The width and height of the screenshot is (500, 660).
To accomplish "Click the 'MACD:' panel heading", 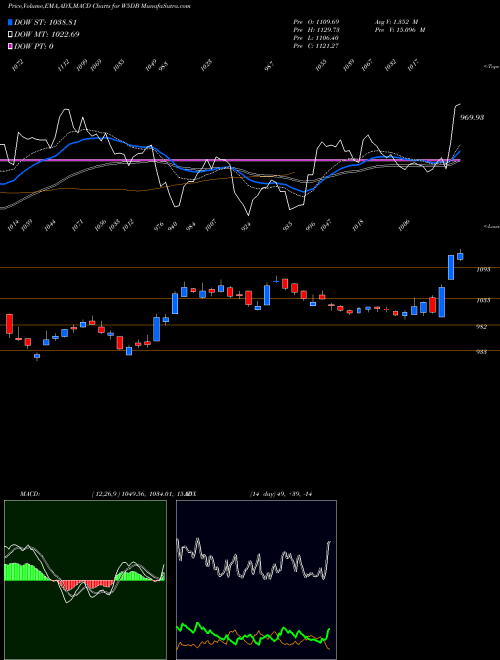I will (x=30, y=494).
